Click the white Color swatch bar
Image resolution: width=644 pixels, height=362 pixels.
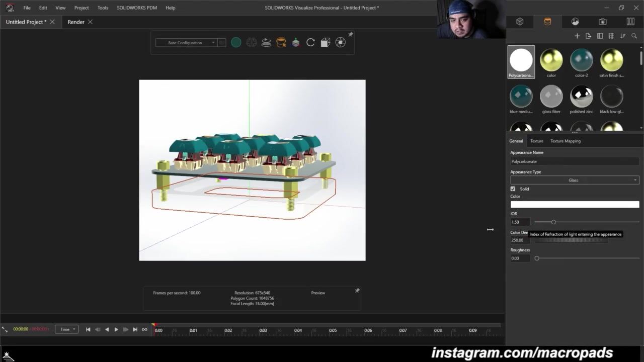(575, 205)
